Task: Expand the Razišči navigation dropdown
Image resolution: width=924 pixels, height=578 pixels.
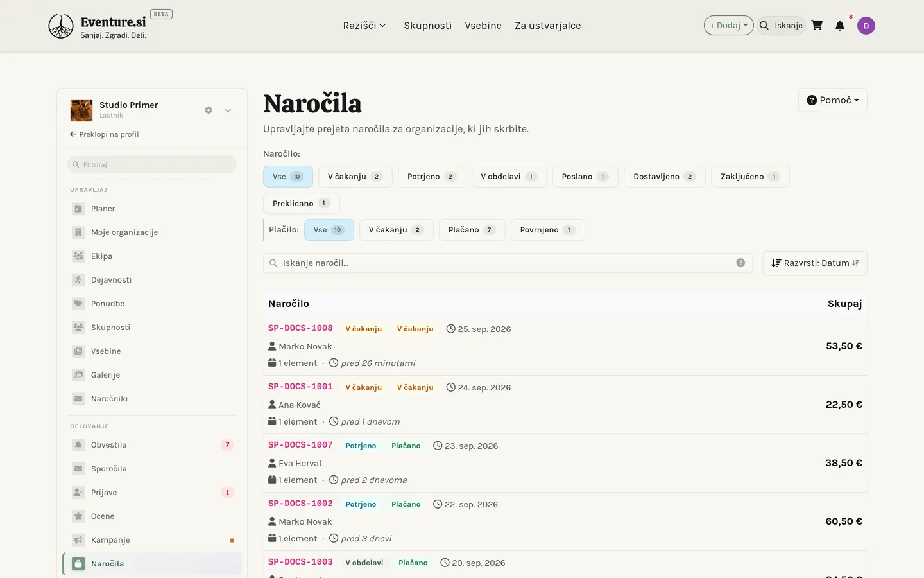Action: pyautogui.click(x=364, y=26)
